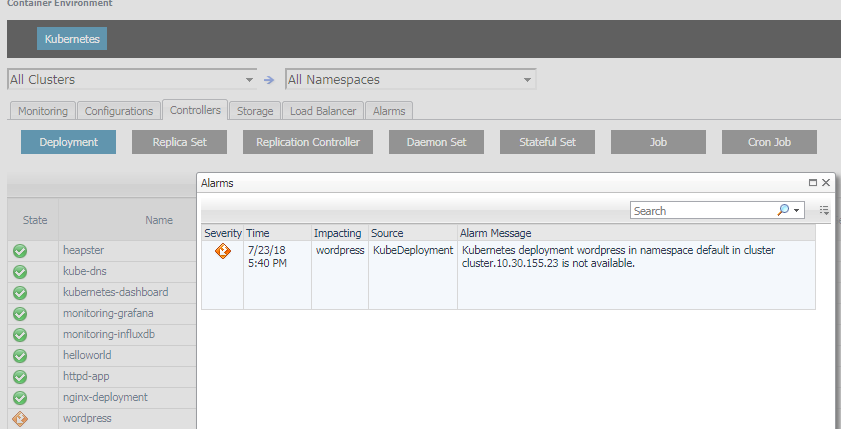This screenshot has width=841, height=429.
Task: Select the Replica Set button
Action: tap(180, 142)
